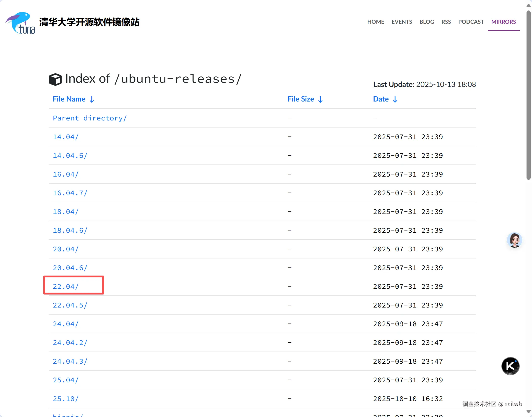Sort by File Size arrow icon
Image resolution: width=532 pixels, height=417 pixels.
321,99
